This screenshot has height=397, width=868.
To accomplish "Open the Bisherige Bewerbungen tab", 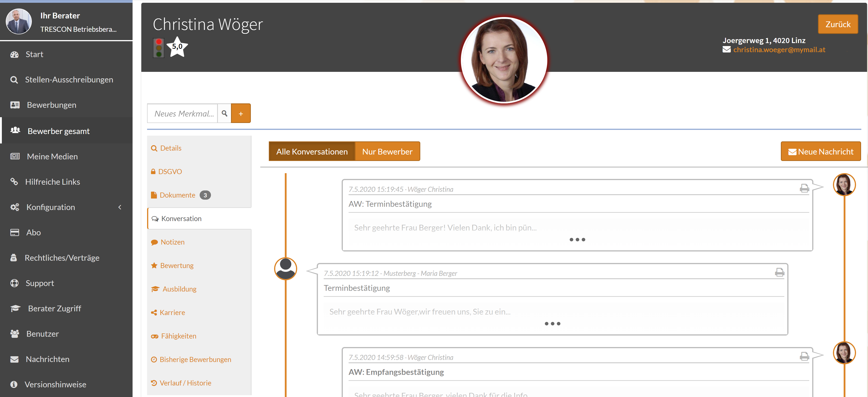I will 199,360.
